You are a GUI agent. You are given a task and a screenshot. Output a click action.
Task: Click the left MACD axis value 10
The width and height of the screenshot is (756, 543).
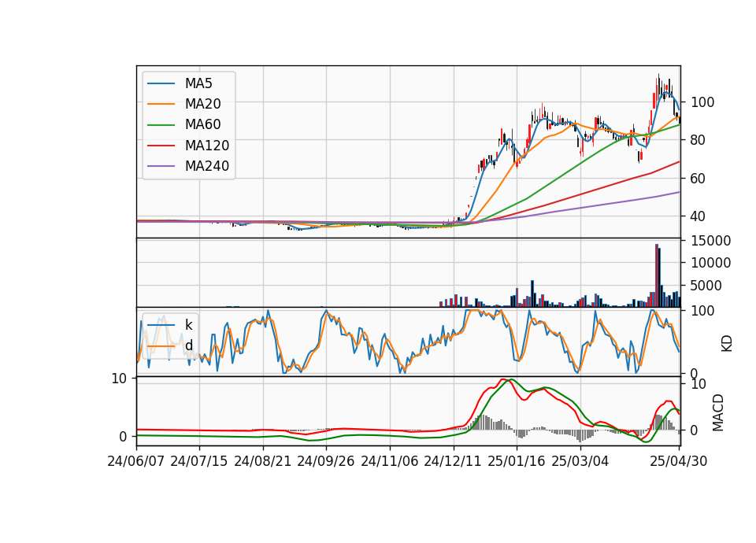click(x=119, y=379)
